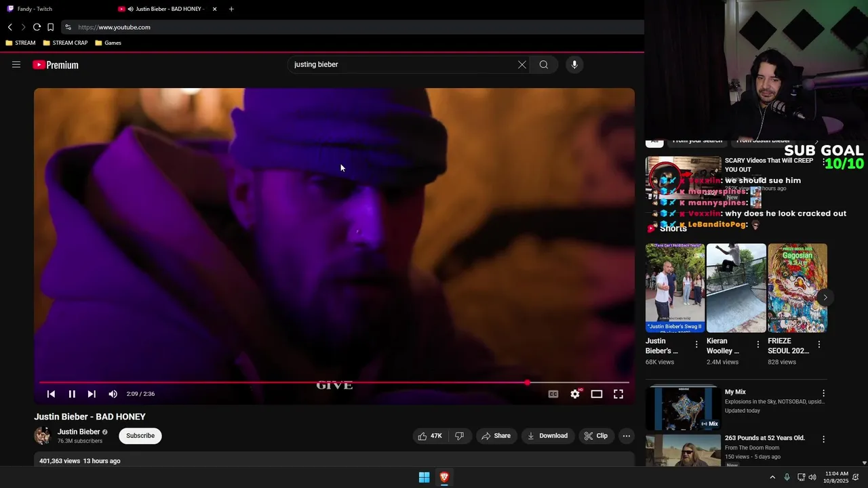Screen dimensions: 868x488
Task: Click the '401,363 views 13 hours ago' text
Action: tap(80, 461)
